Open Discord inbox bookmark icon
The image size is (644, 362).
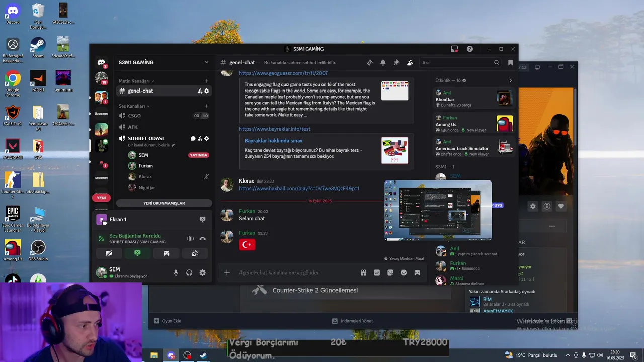point(510,63)
